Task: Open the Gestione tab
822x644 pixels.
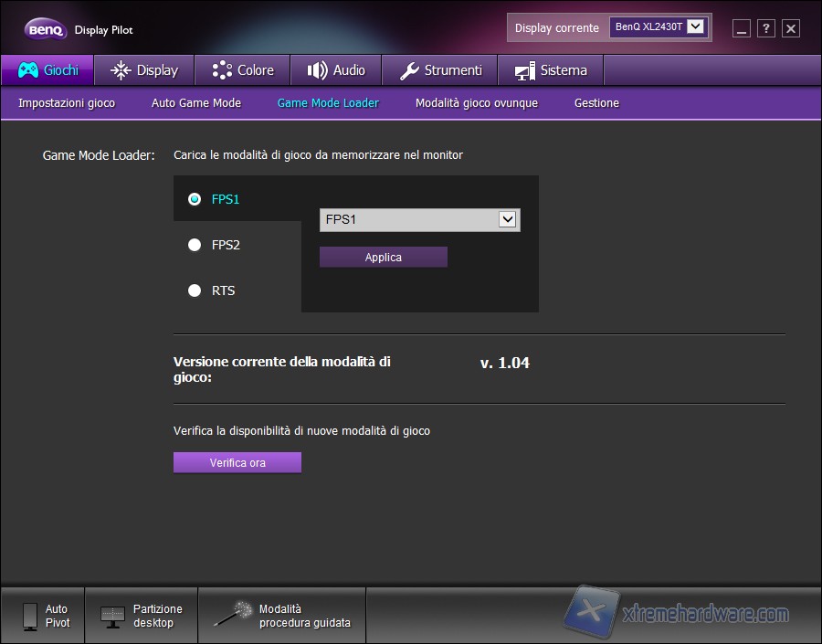Action: point(596,103)
